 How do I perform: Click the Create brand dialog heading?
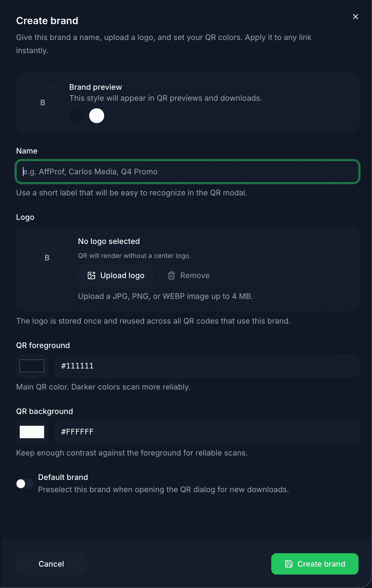coord(47,21)
